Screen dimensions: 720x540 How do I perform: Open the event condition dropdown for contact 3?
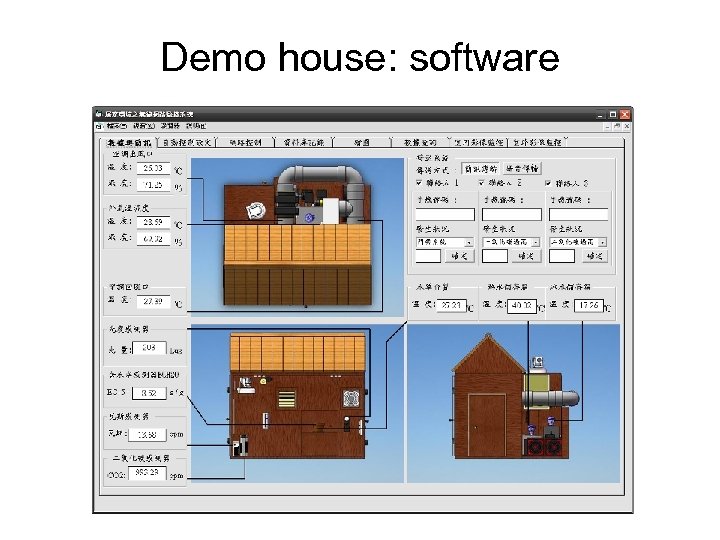pyautogui.click(x=602, y=242)
